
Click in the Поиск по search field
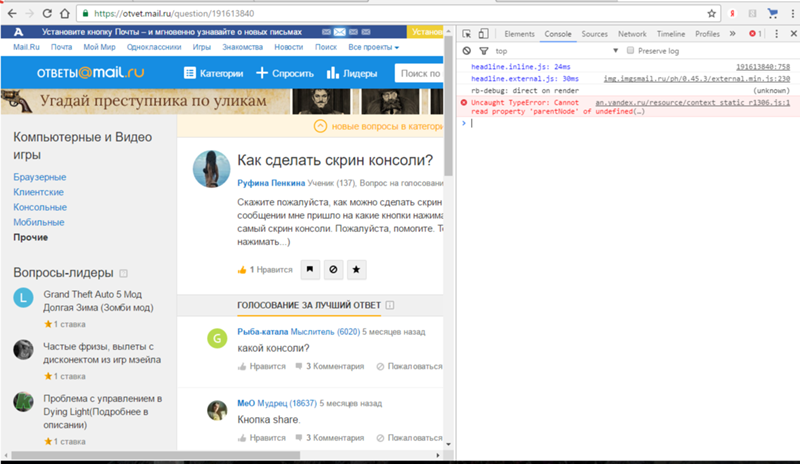point(419,74)
